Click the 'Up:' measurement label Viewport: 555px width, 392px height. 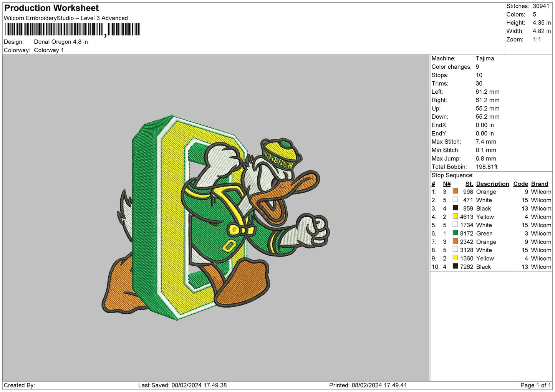(x=436, y=109)
